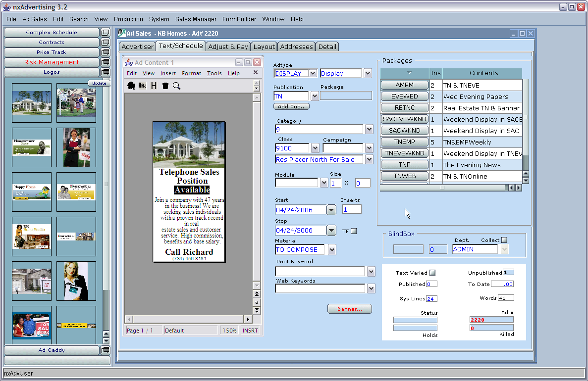Click the 'H' toolbar icon

point(154,86)
